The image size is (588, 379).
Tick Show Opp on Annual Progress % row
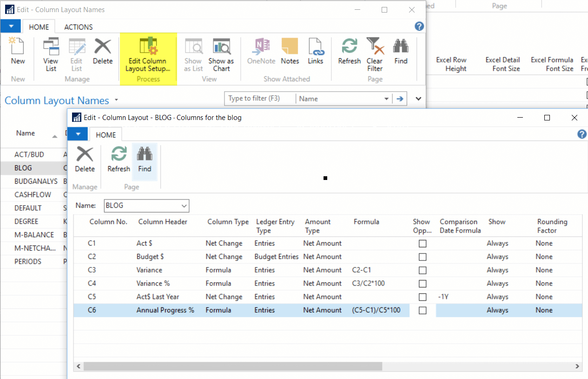[x=422, y=310]
